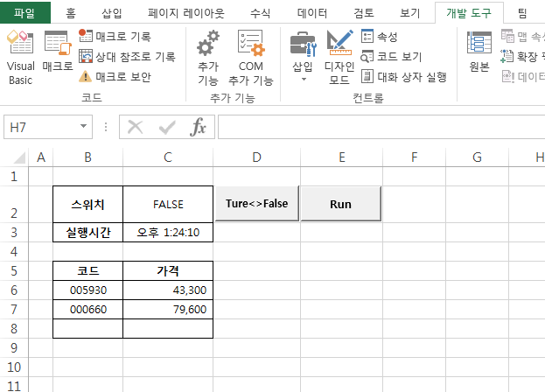The width and height of the screenshot is (545, 392).
Task: Select cell showing FALSE
Action: click(x=168, y=205)
